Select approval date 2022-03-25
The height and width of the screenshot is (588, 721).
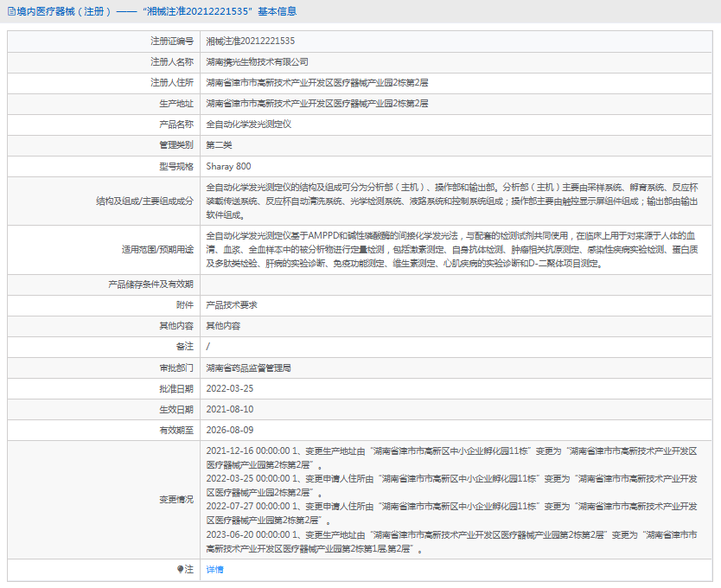[230, 389]
